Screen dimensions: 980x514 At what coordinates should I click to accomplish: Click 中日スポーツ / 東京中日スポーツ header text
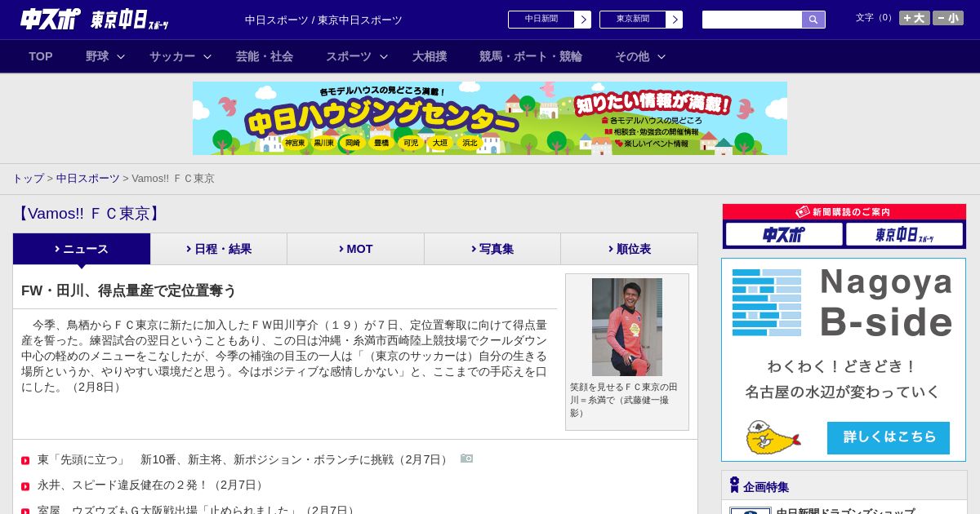323,20
